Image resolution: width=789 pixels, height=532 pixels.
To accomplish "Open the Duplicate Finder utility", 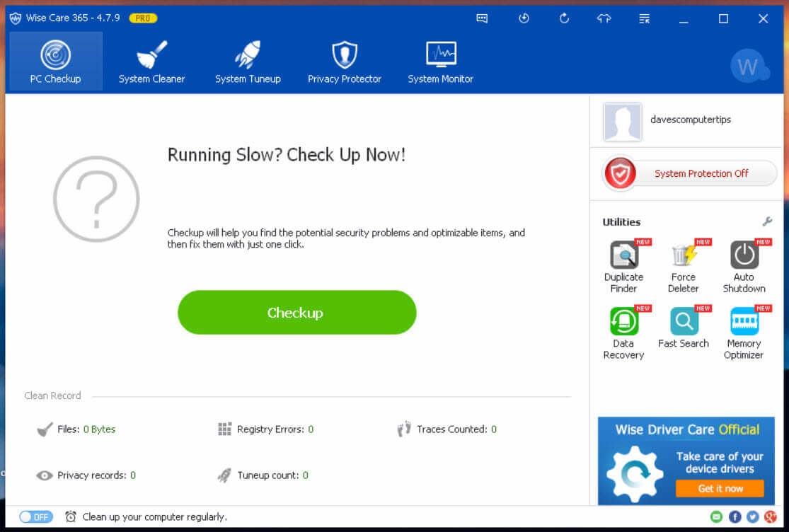I will (624, 266).
